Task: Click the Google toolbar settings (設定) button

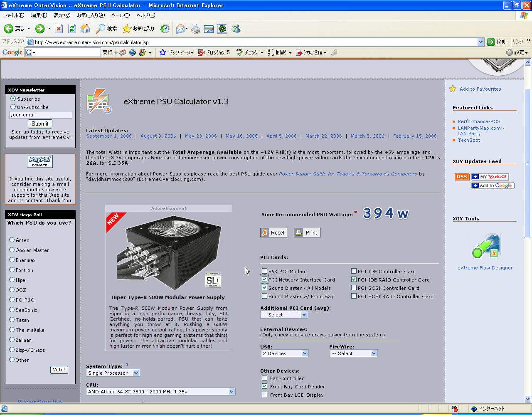Action: tap(517, 52)
